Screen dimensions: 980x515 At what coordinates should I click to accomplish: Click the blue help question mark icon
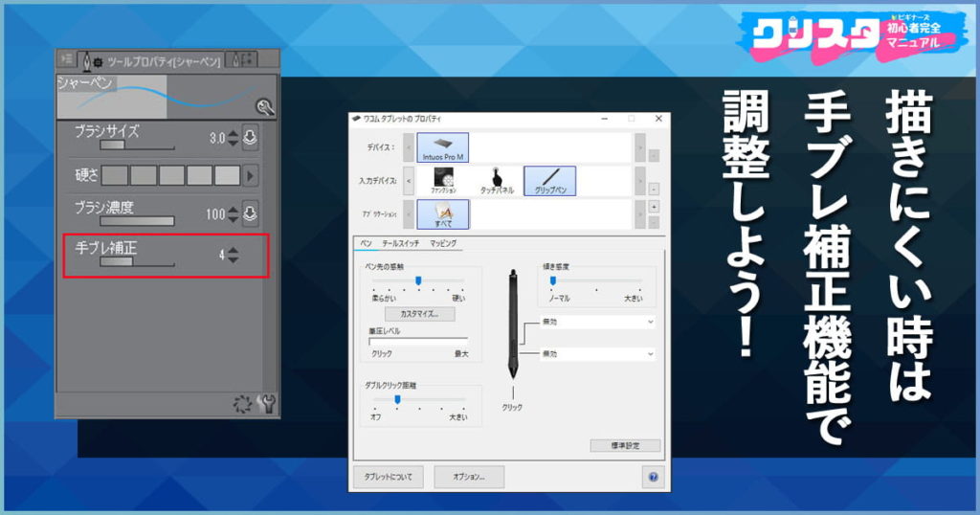point(653,477)
